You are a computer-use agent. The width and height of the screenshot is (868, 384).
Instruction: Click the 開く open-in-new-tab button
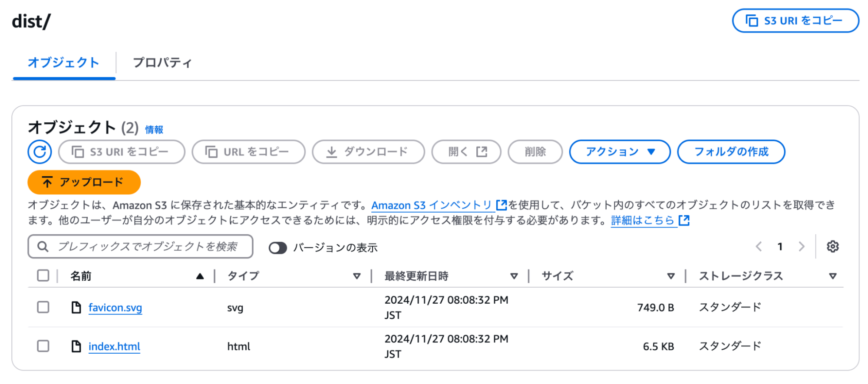click(466, 152)
